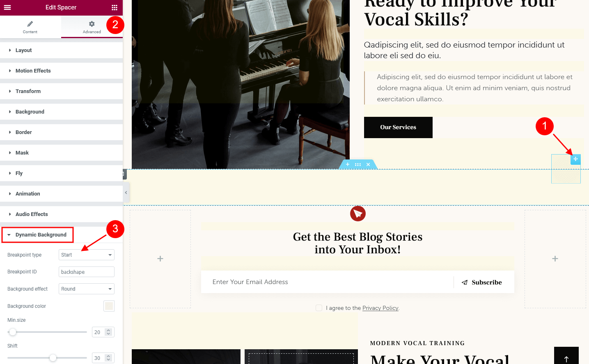
Task: Open the Privacy Policy link
Action: [x=380, y=308]
